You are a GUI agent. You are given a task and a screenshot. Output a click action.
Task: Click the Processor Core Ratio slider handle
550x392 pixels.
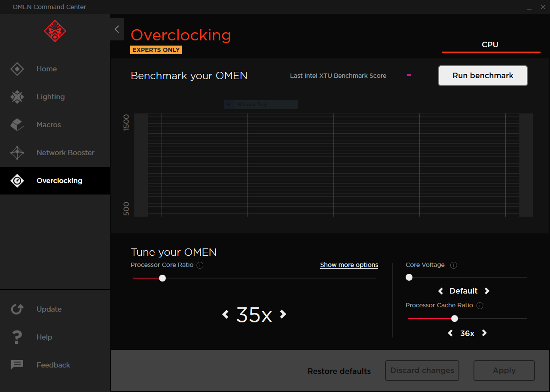click(162, 278)
